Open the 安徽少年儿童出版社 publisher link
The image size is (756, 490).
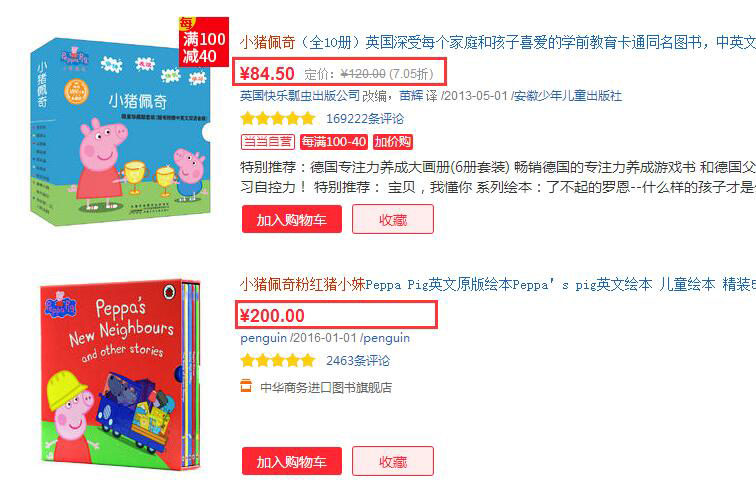coord(567,96)
